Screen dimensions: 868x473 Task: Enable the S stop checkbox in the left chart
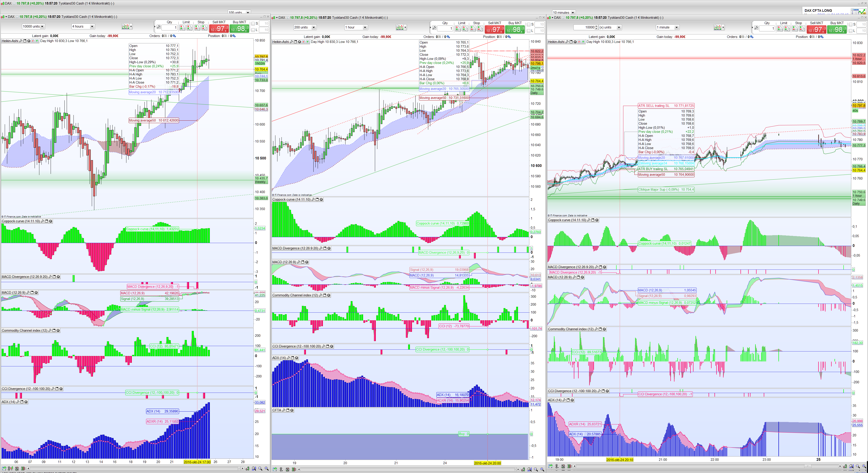253,23
